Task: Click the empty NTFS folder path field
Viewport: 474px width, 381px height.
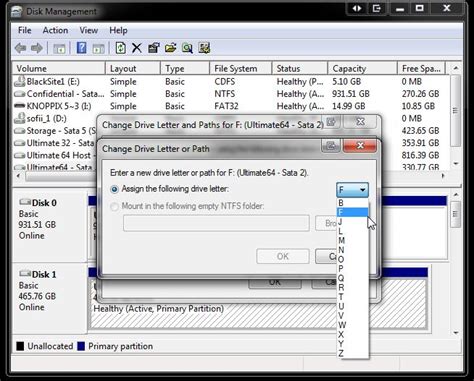Action: pos(216,223)
